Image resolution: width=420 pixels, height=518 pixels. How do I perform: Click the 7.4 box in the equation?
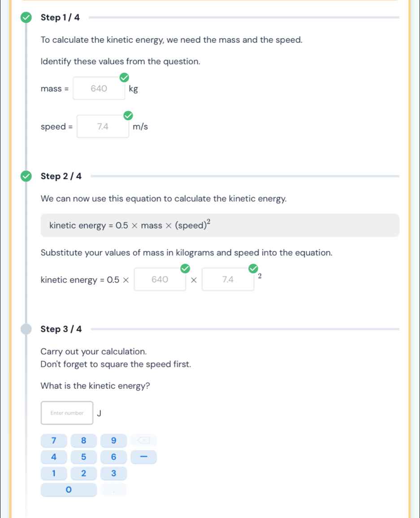tap(228, 280)
